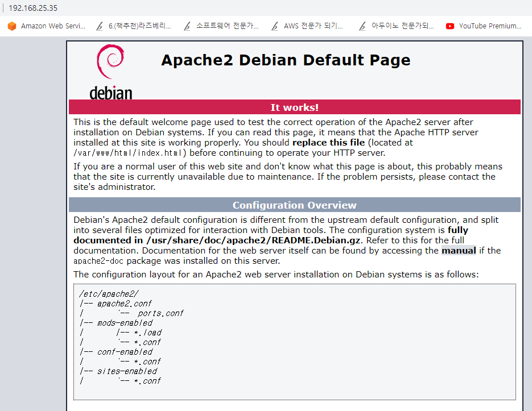Click the Apache2 Debian Default Page title
This screenshot has height=411, width=532.
coord(286,60)
